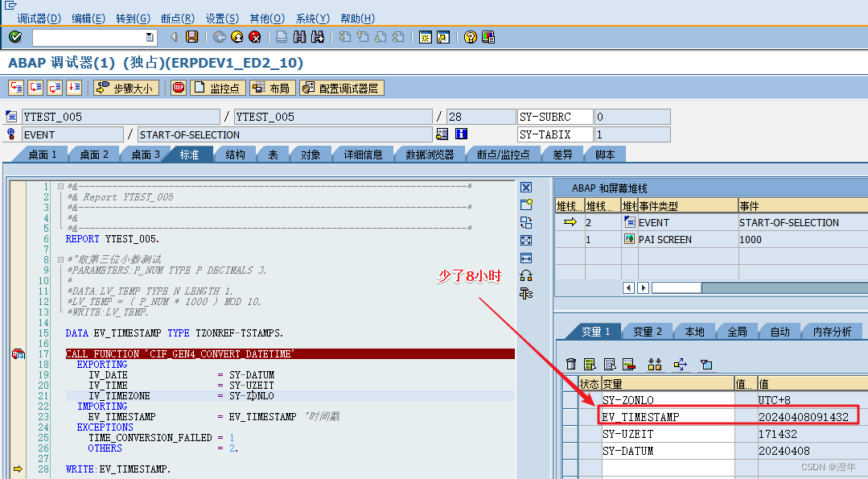Click the Maximize Horizontally tool icon
The image size is (868, 479).
click(x=526, y=258)
